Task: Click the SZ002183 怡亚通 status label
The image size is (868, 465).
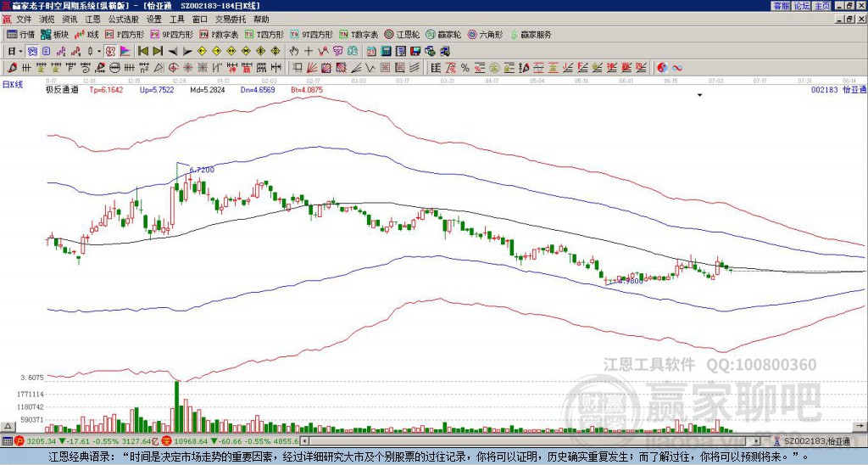Action: 817,441
